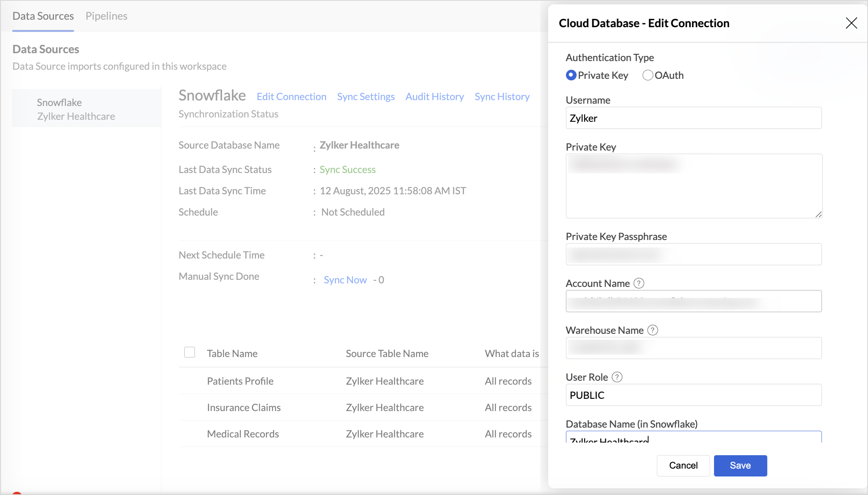Focus the Warehouse Name field
Viewport: 868px width, 495px height.
pos(694,348)
